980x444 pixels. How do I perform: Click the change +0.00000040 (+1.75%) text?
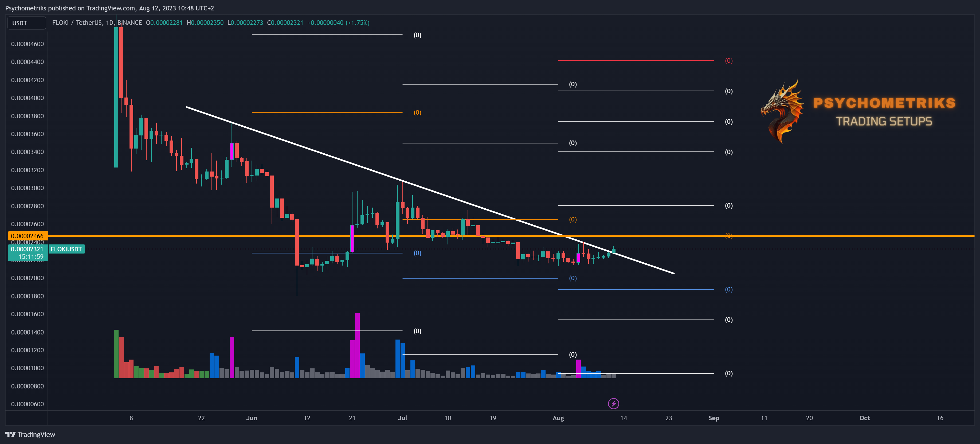[338, 23]
